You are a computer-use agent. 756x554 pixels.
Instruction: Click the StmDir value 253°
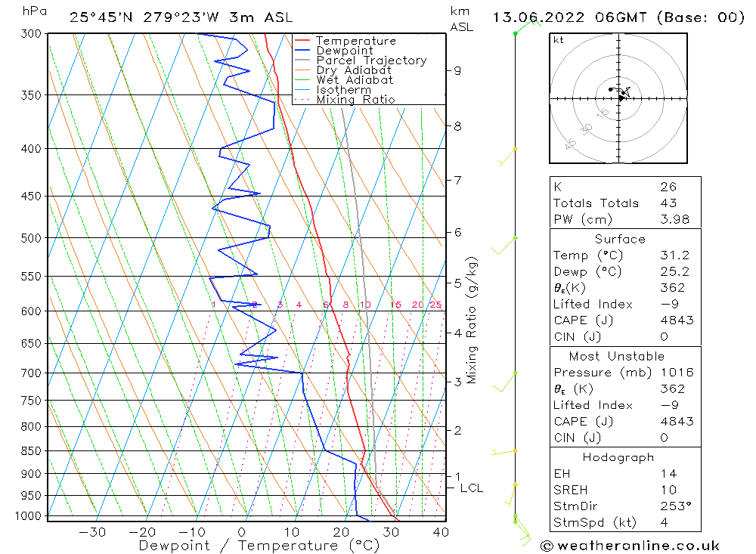(x=676, y=506)
